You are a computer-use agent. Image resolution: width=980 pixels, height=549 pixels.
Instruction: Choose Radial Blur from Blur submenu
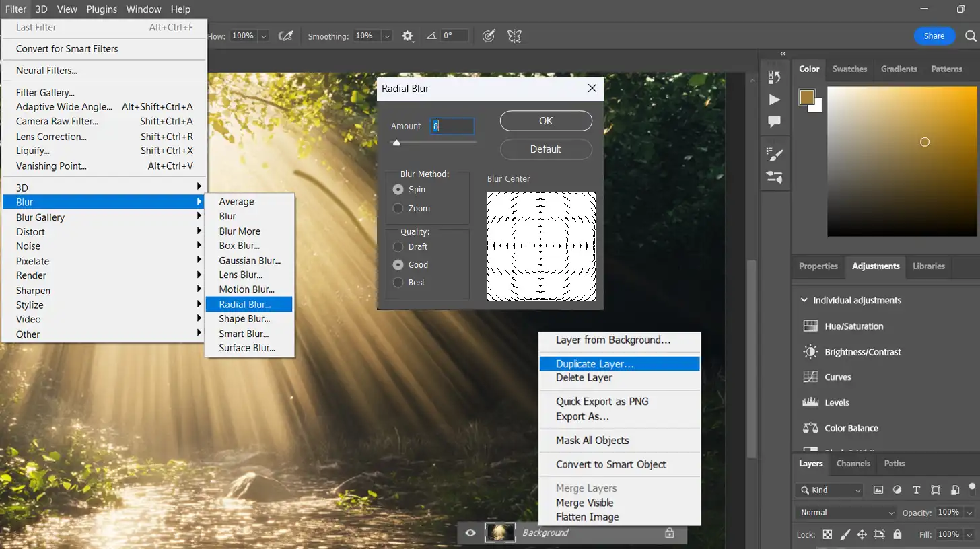pyautogui.click(x=249, y=304)
